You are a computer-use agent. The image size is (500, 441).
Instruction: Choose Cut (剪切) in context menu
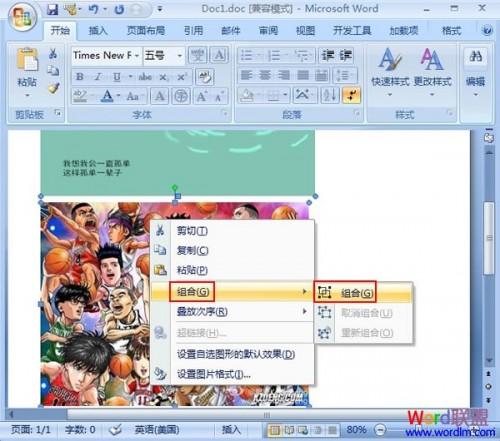pos(232,231)
